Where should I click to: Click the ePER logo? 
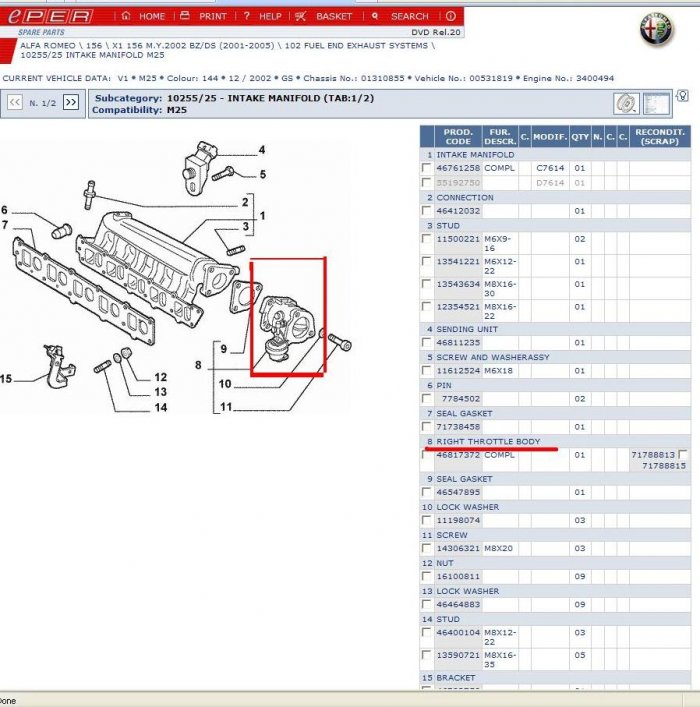pyautogui.click(x=55, y=16)
